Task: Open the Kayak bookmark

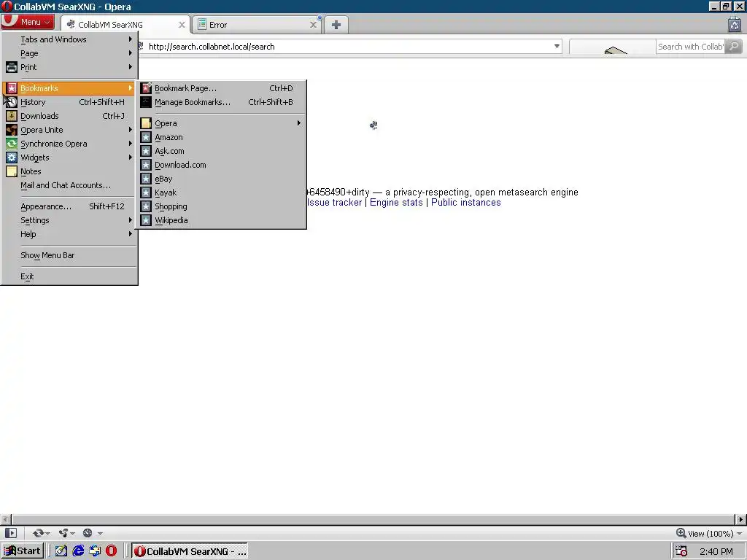Action: 221,192
